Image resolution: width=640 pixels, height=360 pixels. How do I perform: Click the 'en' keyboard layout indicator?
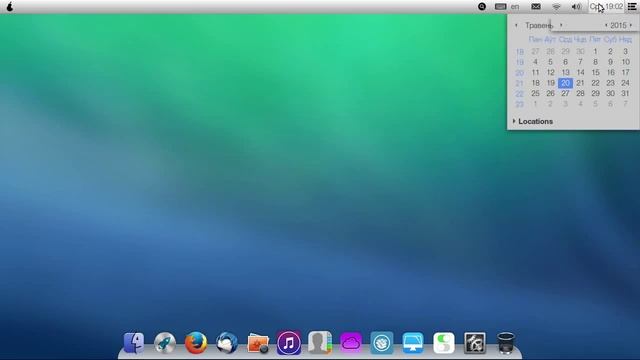point(515,7)
